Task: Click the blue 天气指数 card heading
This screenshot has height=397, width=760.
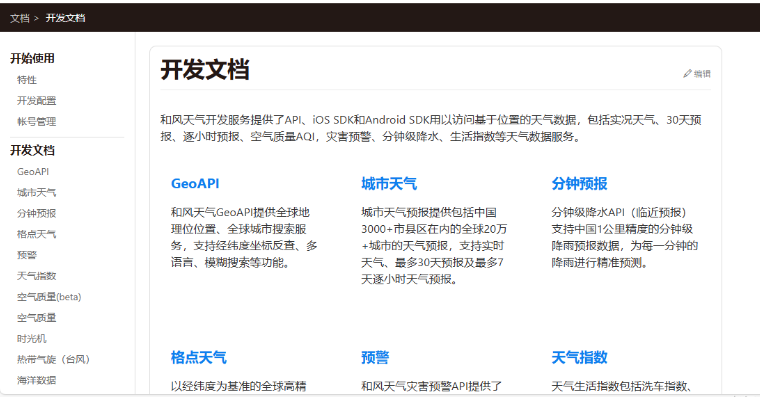Action: (x=579, y=358)
